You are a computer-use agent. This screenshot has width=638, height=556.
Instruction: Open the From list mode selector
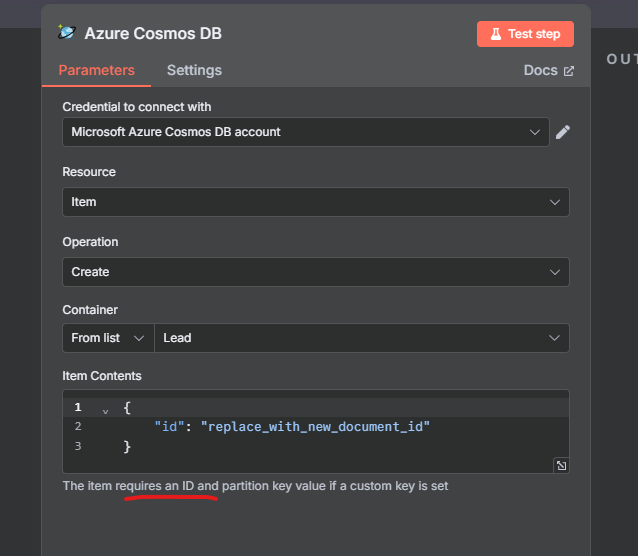coord(107,338)
